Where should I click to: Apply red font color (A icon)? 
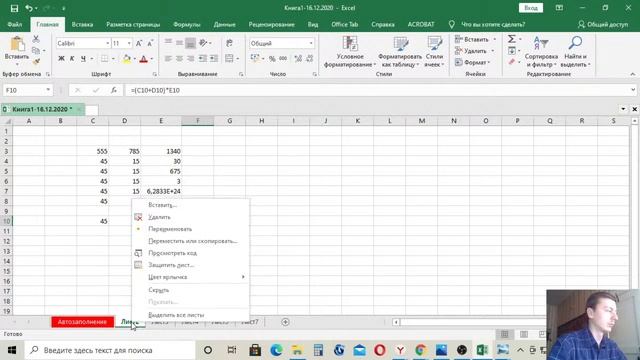click(x=143, y=59)
